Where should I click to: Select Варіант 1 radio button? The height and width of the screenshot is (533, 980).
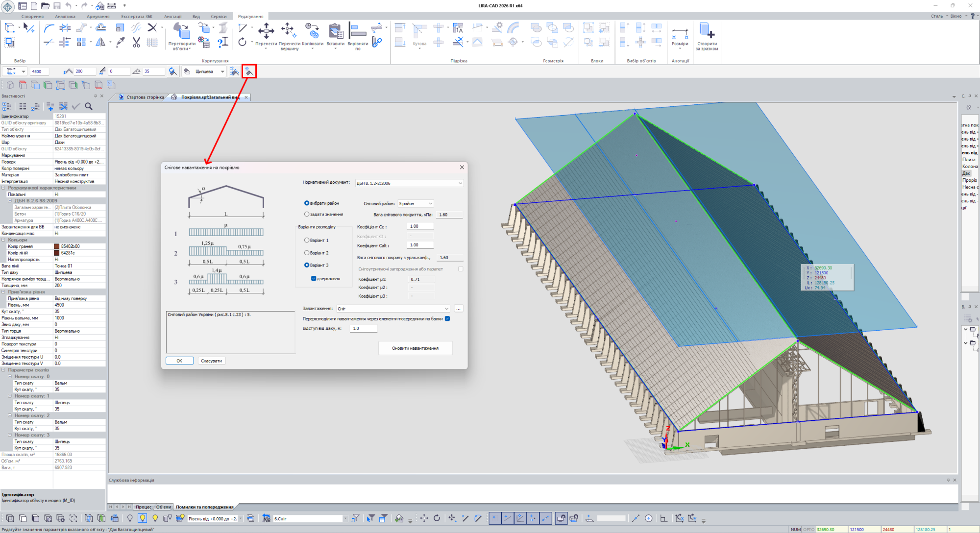coord(307,240)
